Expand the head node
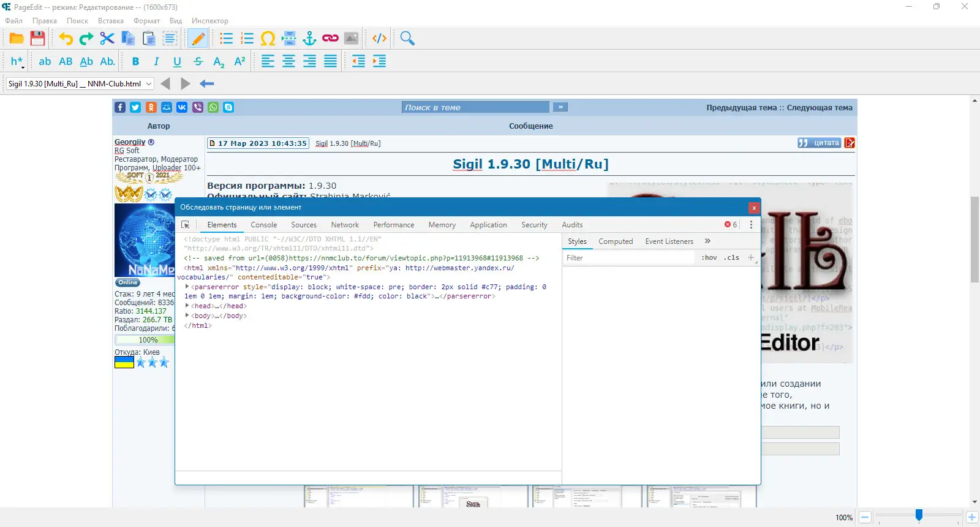Image resolution: width=980 pixels, height=527 pixels. 187,306
